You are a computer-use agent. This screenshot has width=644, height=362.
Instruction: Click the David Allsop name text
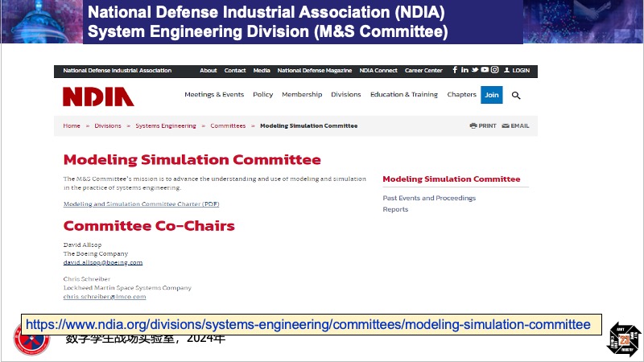click(x=82, y=245)
